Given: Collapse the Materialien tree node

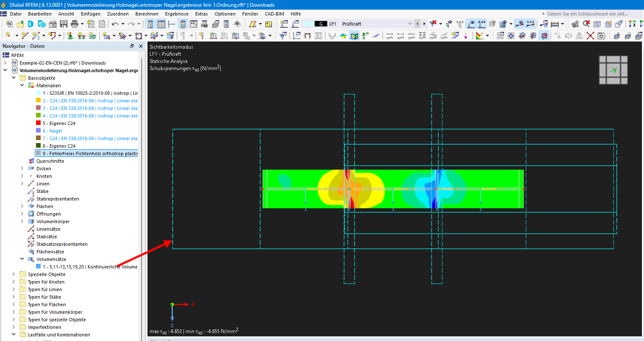Looking at the screenshot, I should pos(22,86).
